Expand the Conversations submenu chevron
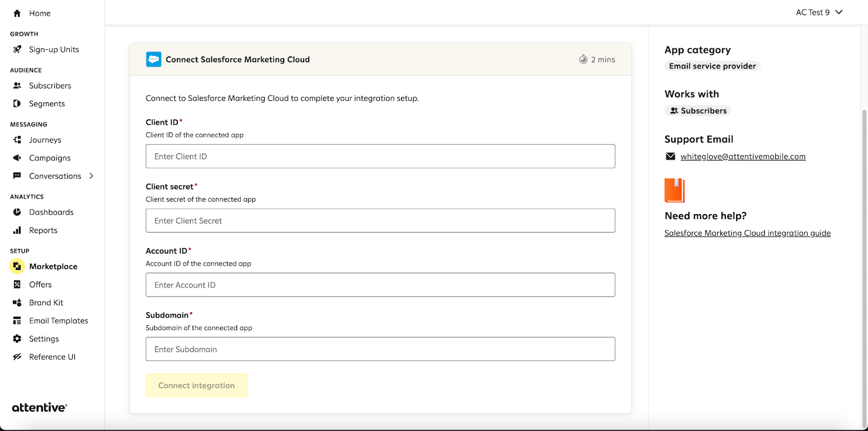The height and width of the screenshot is (431, 868). point(91,176)
